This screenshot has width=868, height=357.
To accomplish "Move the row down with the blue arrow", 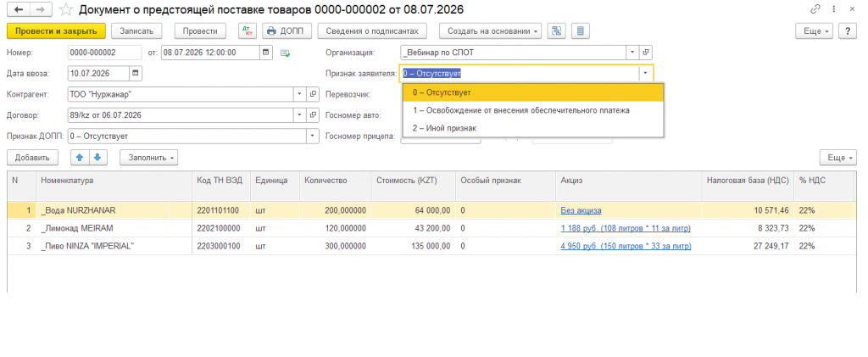I will click(x=97, y=158).
